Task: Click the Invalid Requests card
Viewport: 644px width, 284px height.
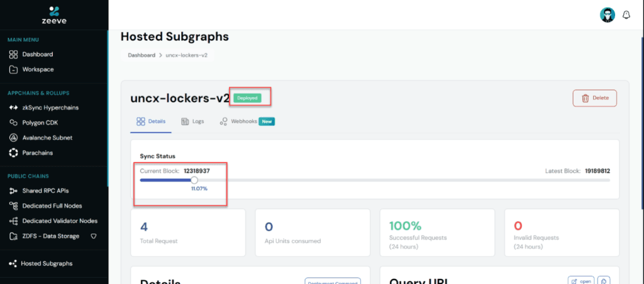Action: (562, 232)
